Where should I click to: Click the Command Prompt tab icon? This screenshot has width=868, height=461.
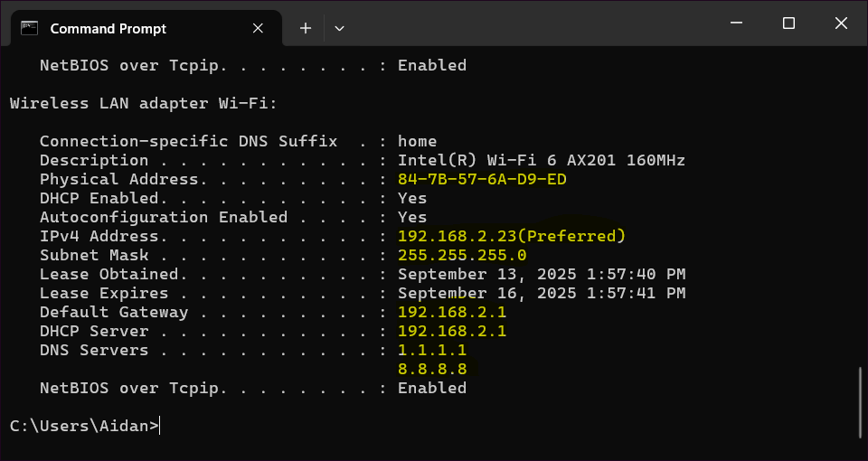click(x=29, y=28)
